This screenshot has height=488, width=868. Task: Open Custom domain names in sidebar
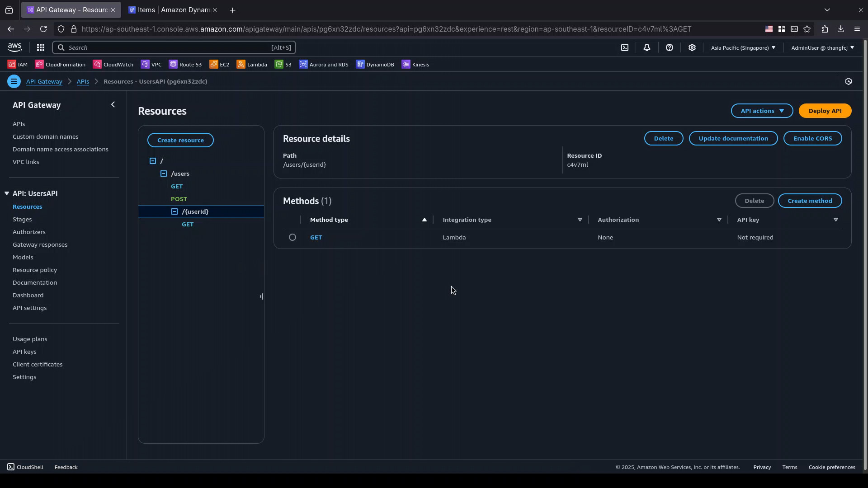click(45, 136)
